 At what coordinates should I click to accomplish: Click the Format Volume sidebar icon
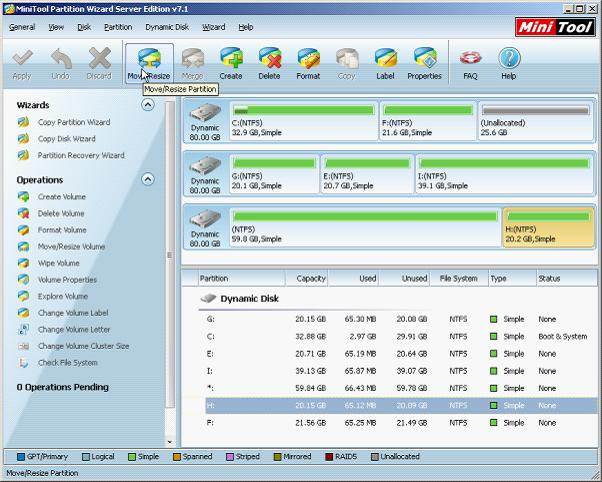[23, 230]
